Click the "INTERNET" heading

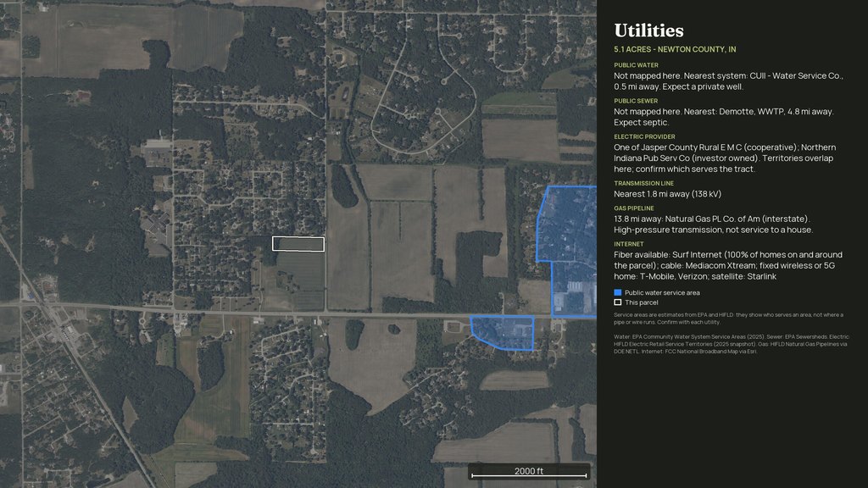point(629,244)
